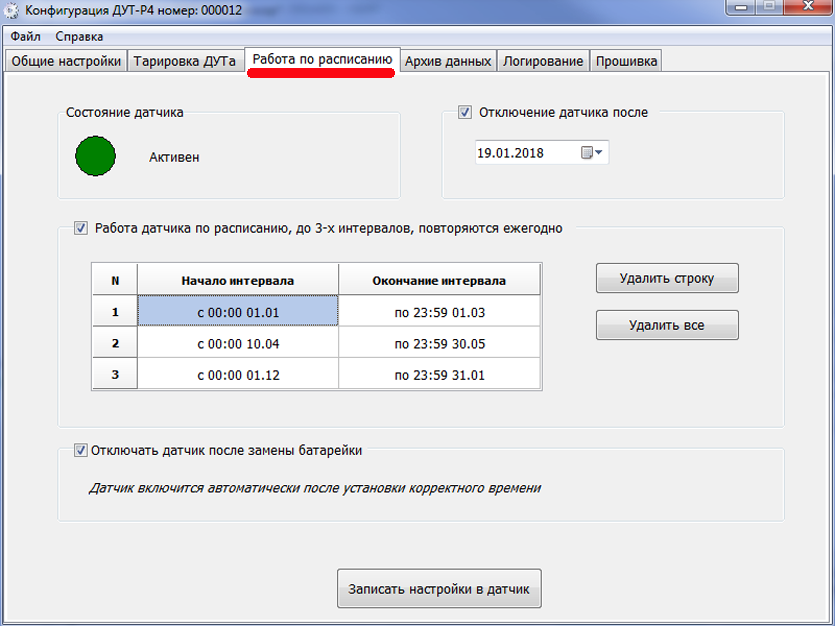Click the app icon in the title bar
Image resolution: width=835 pixels, height=626 pixels.
point(11,10)
